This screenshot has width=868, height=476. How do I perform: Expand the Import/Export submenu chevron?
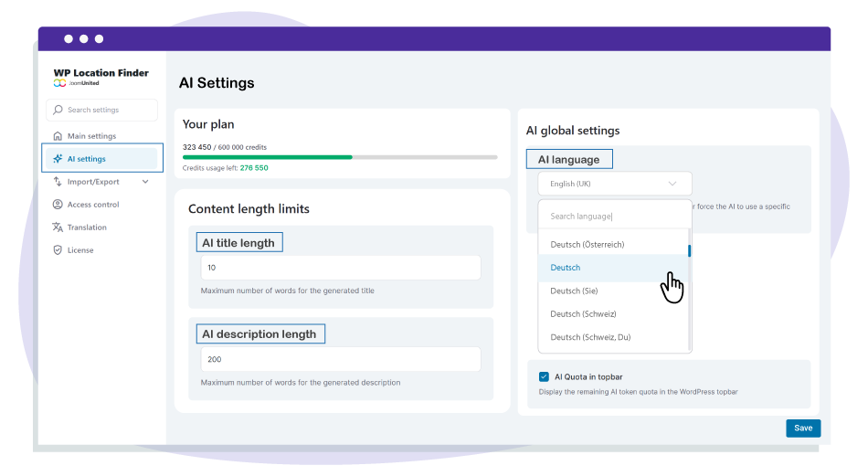point(145,182)
